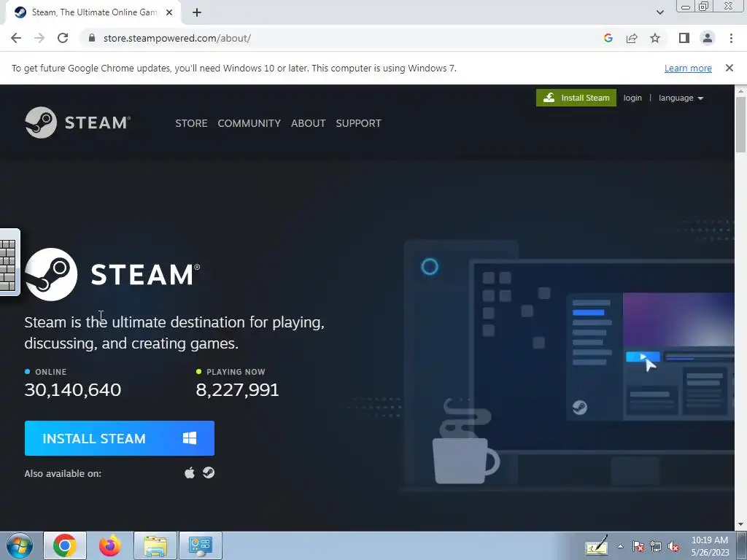Click the share page icon
Screen dimensions: 747x560
pos(632,38)
